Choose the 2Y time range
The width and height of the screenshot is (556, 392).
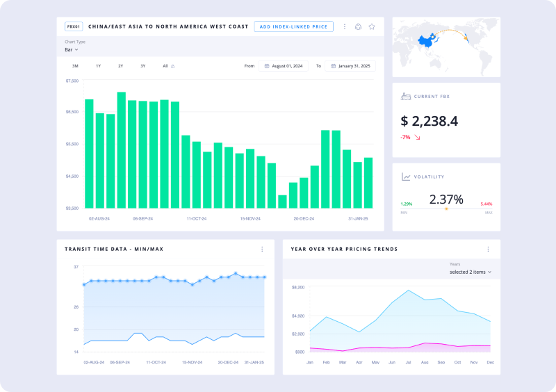(x=120, y=66)
